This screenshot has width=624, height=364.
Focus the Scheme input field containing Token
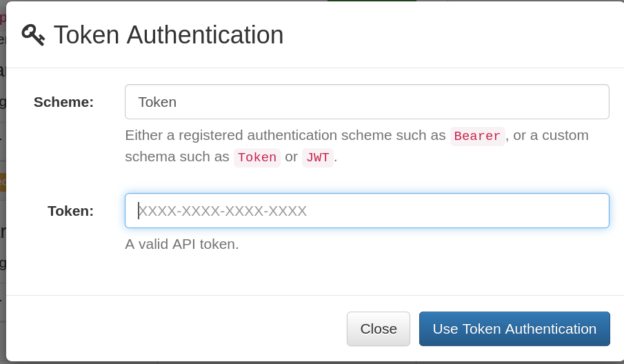click(x=367, y=102)
